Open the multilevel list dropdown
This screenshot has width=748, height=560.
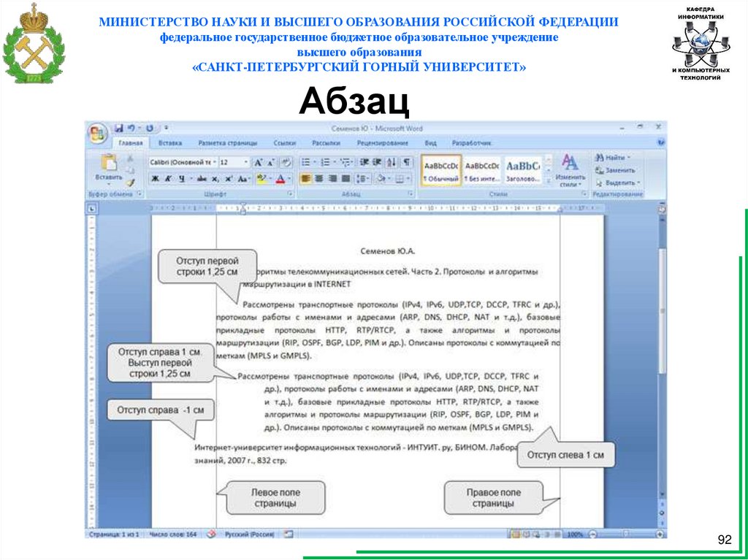click(347, 162)
